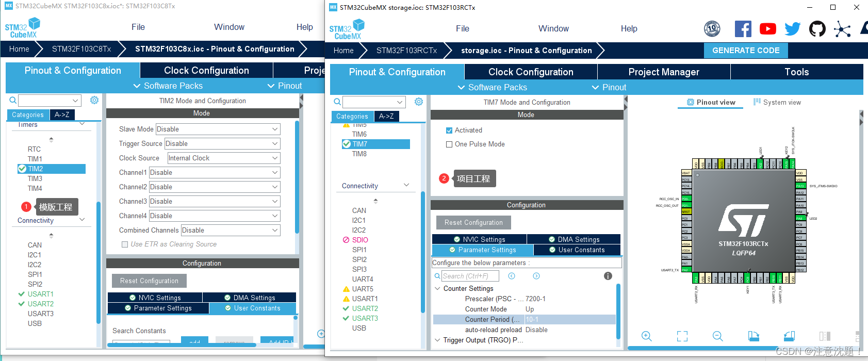The height and width of the screenshot is (361, 868).
Task: Open the Twitter bird icon
Action: [x=792, y=29]
